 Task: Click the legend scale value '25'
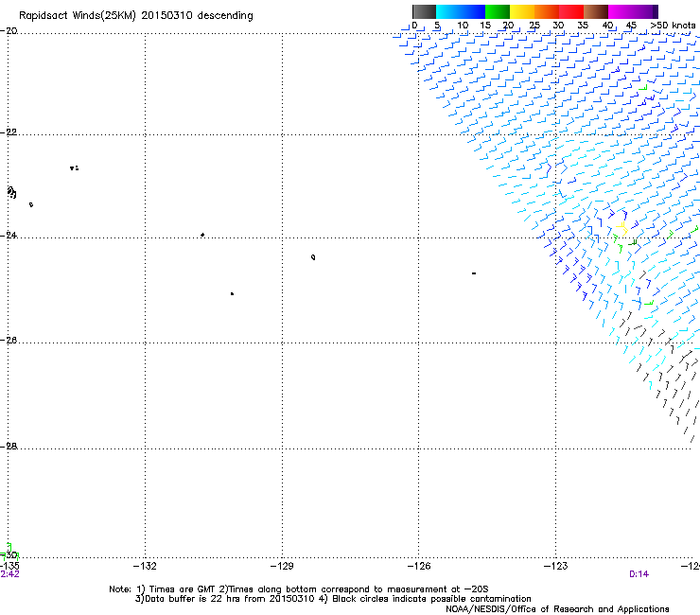tap(534, 26)
